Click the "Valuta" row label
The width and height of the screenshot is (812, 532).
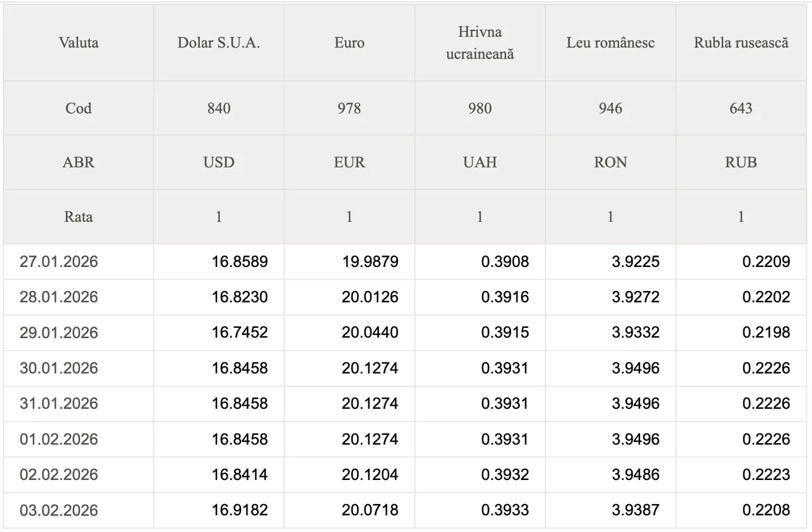point(78,43)
